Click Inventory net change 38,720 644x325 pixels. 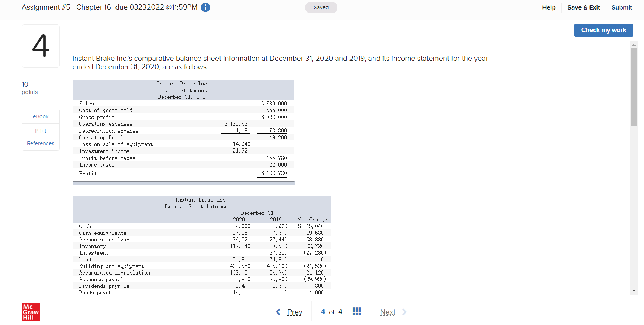tap(315, 246)
